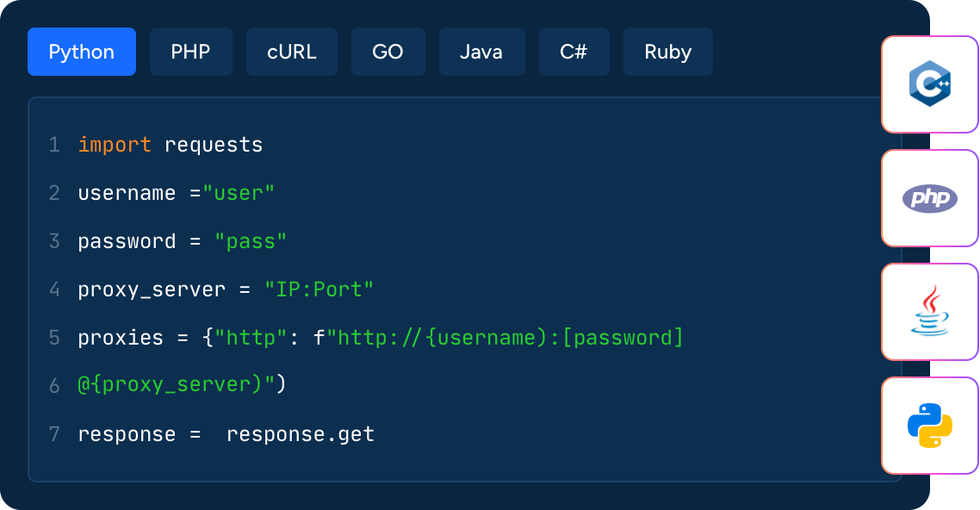Click the proxies variable on line 5
The image size is (980, 510).
click(x=120, y=338)
